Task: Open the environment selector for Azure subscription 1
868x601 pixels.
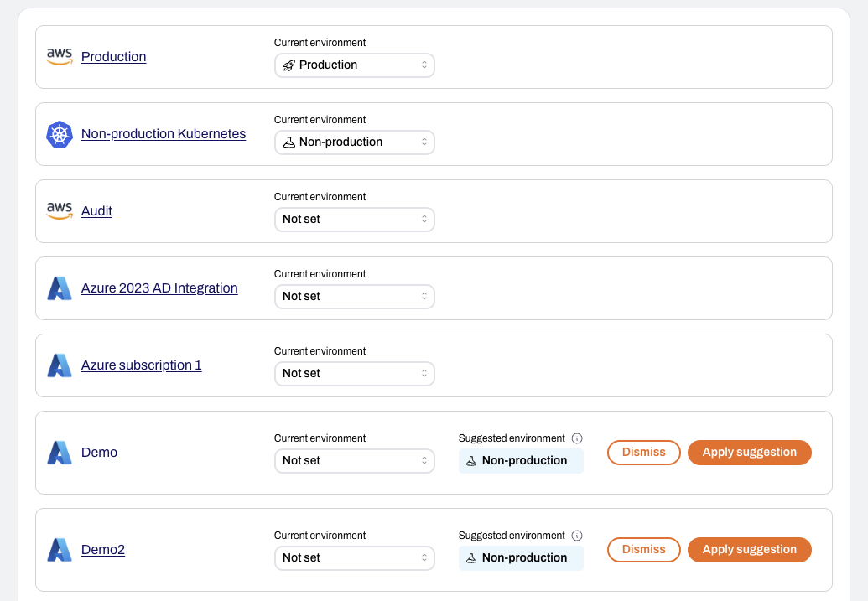Action: (354, 373)
